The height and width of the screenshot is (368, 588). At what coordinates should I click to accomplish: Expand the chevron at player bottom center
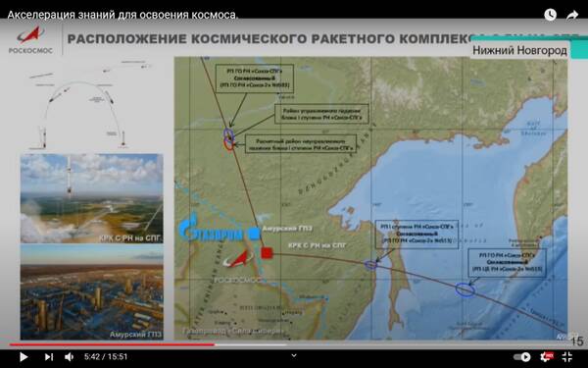click(294, 355)
